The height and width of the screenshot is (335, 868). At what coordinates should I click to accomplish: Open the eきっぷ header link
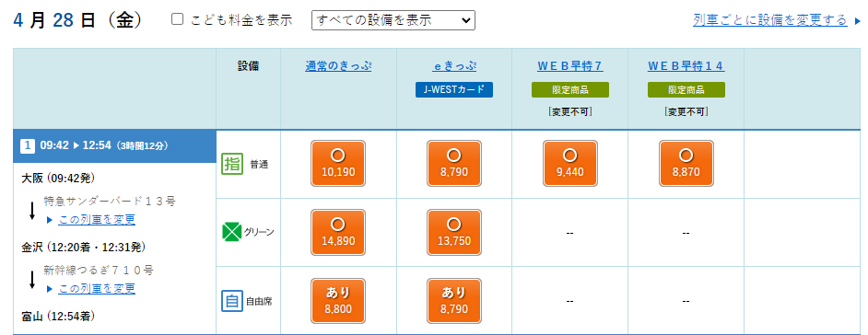click(x=454, y=66)
